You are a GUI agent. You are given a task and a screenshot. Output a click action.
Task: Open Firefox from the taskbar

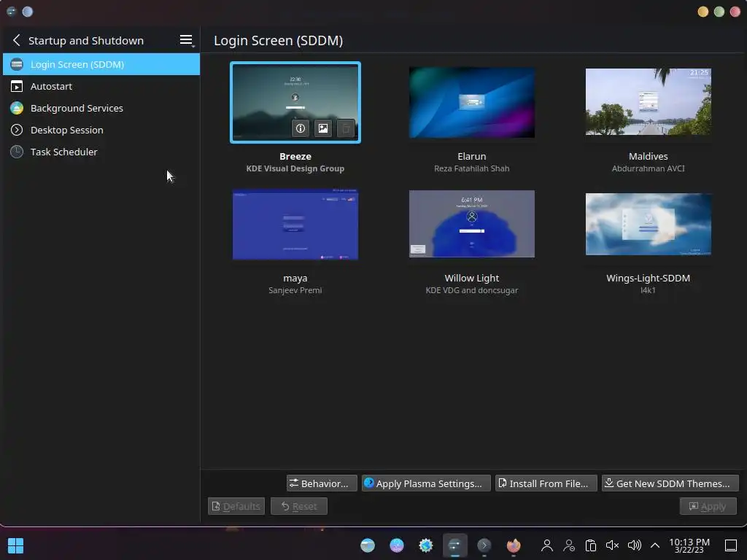[514, 545]
